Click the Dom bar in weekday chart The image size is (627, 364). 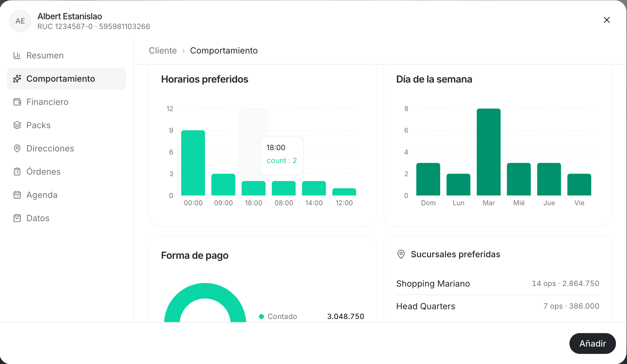click(428, 179)
